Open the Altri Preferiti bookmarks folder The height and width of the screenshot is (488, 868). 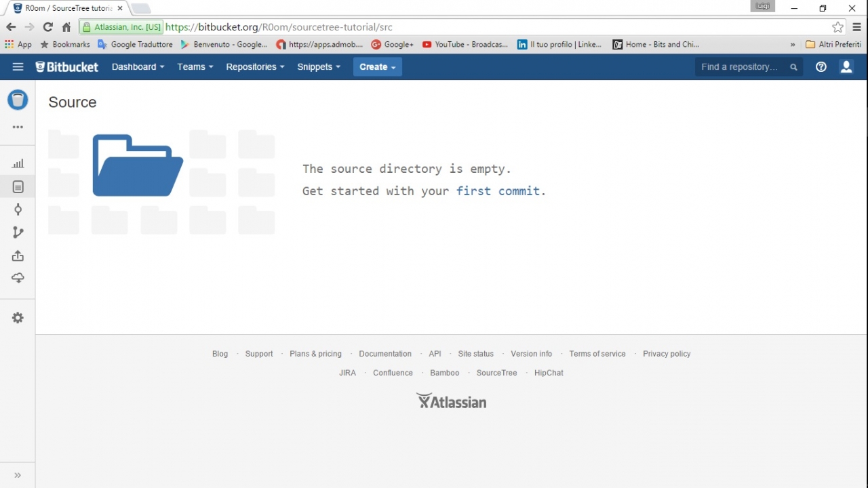coord(833,44)
